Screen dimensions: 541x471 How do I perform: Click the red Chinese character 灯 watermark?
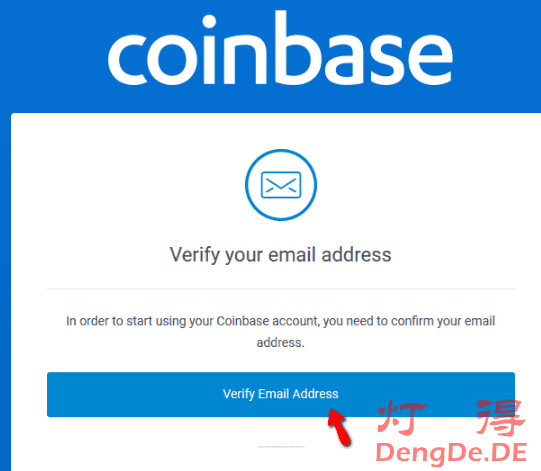401,417
